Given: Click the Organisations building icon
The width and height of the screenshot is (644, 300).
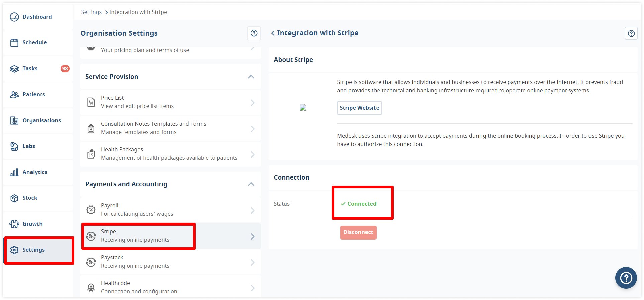Looking at the screenshot, I should click(14, 121).
